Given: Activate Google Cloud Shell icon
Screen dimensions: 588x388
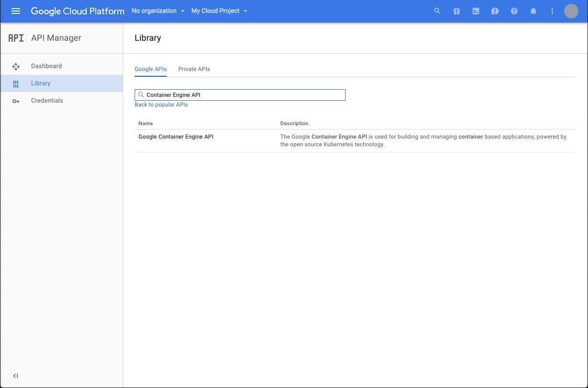Looking at the screenshot, I should coord(476,11).
